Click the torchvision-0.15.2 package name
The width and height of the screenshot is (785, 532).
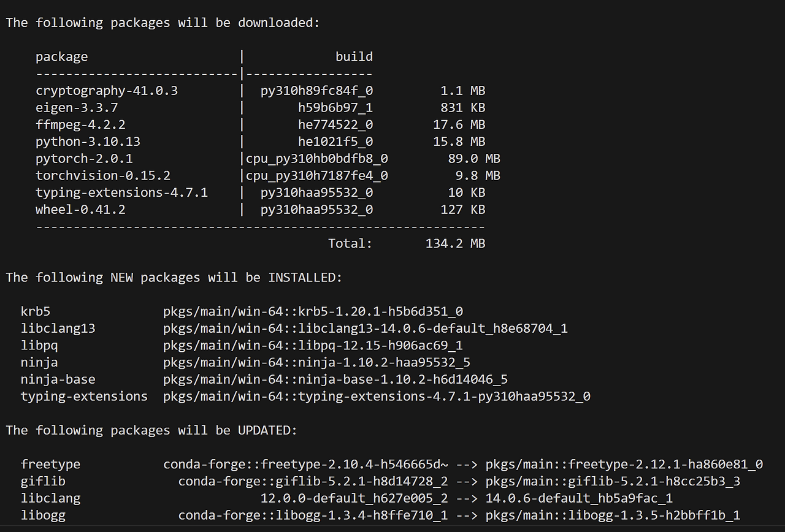click(x=102, y=176)
